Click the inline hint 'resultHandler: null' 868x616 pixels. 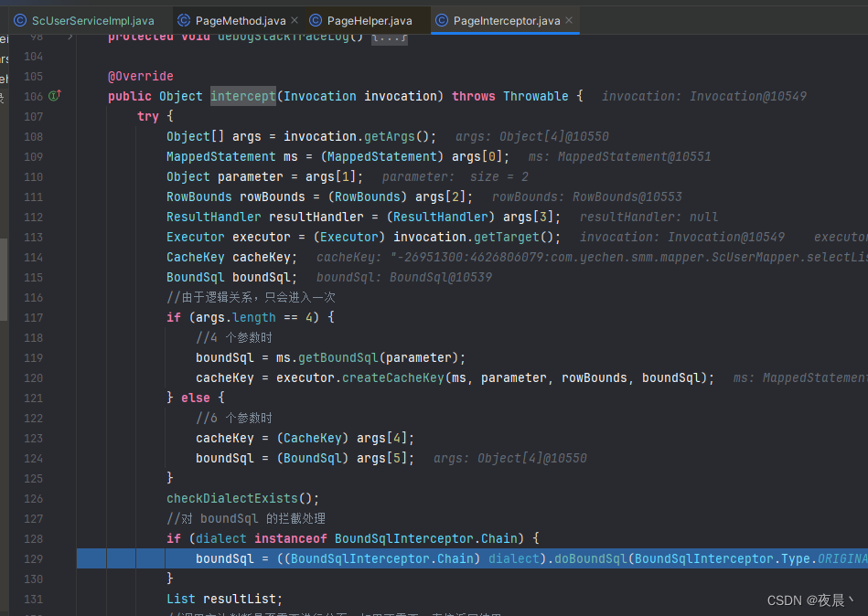[x=648, y=217]
